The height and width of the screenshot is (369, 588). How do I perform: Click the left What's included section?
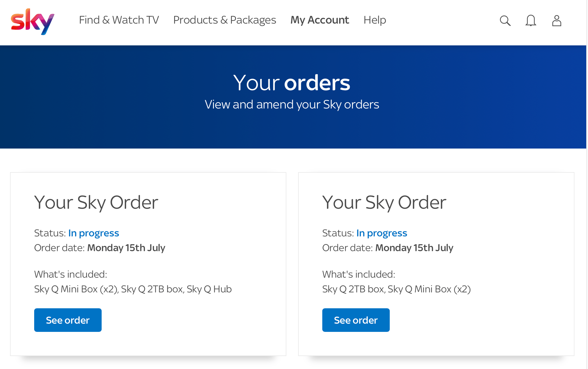pos(70,274)
